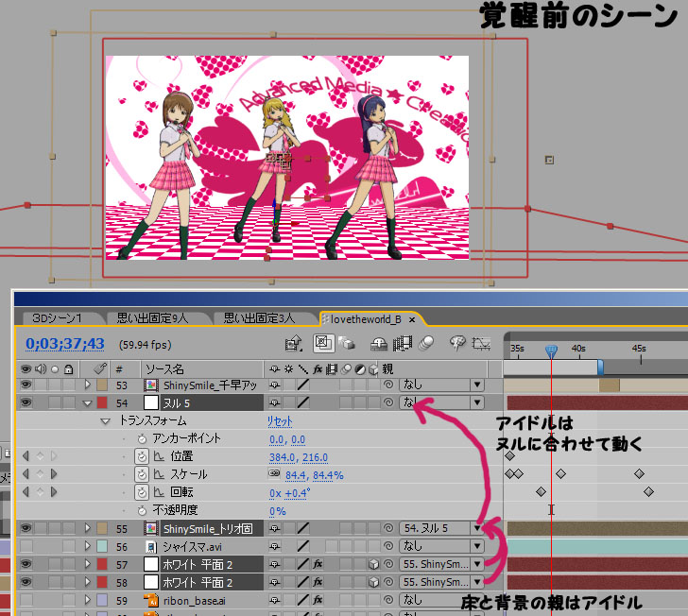The height and width of the screenshot is (616, 688).
Task: Collapse the トランスフォーム group
Action: click(x=105, y=421)
